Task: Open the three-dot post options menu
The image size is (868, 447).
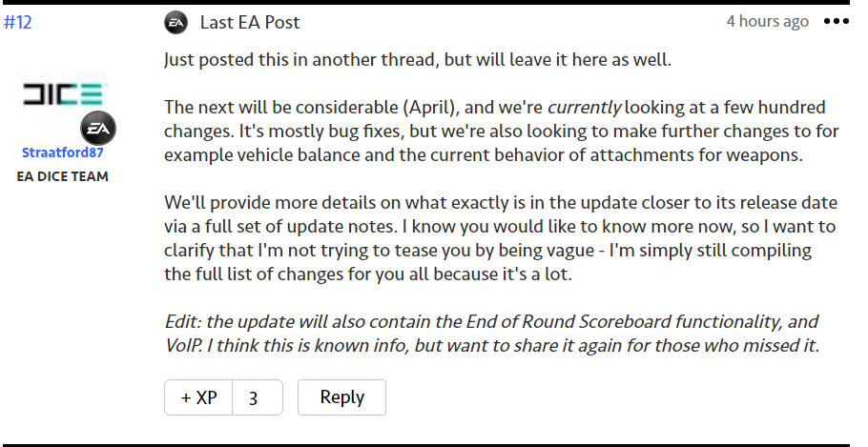Action: tap(836, 21)
